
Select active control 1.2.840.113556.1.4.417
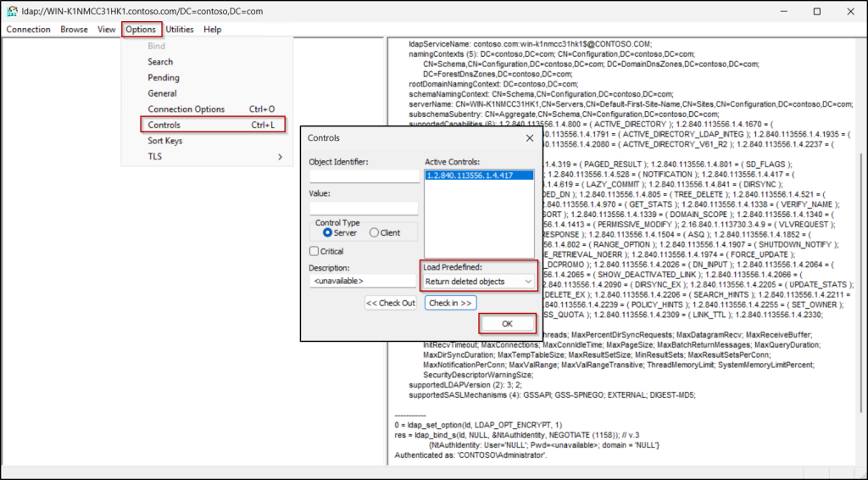(480, 176)
